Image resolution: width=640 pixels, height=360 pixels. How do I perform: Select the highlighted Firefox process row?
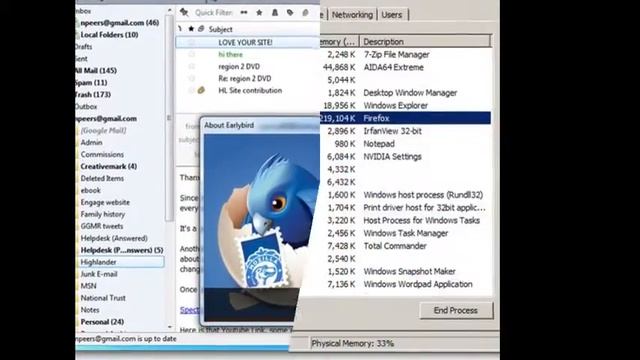(406, 118)
